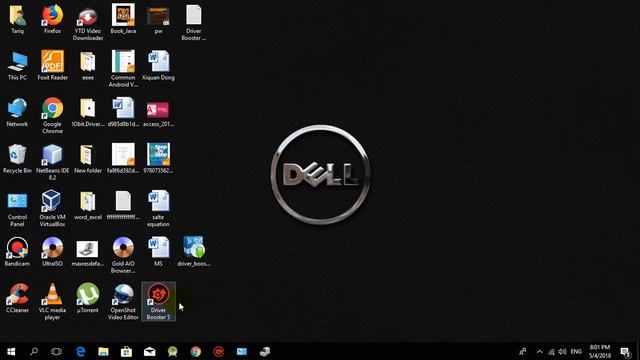Open taskbar search magnifier
The height and width of the screenshot is (360, 640).
click(x=34, y=351)
